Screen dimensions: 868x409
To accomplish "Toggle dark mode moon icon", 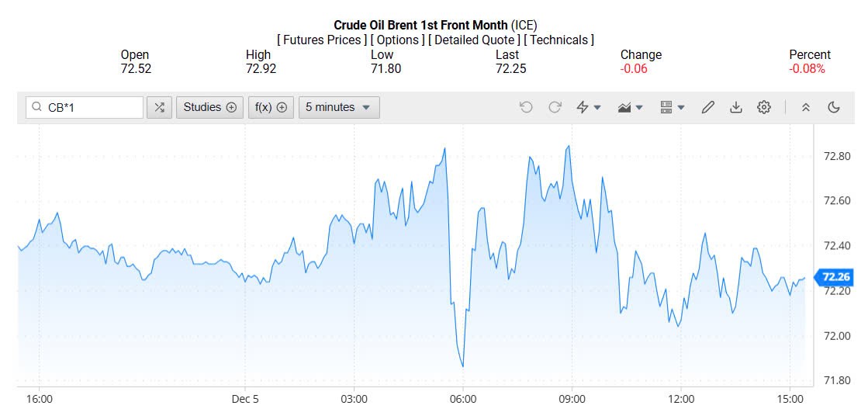I will 834,107.
